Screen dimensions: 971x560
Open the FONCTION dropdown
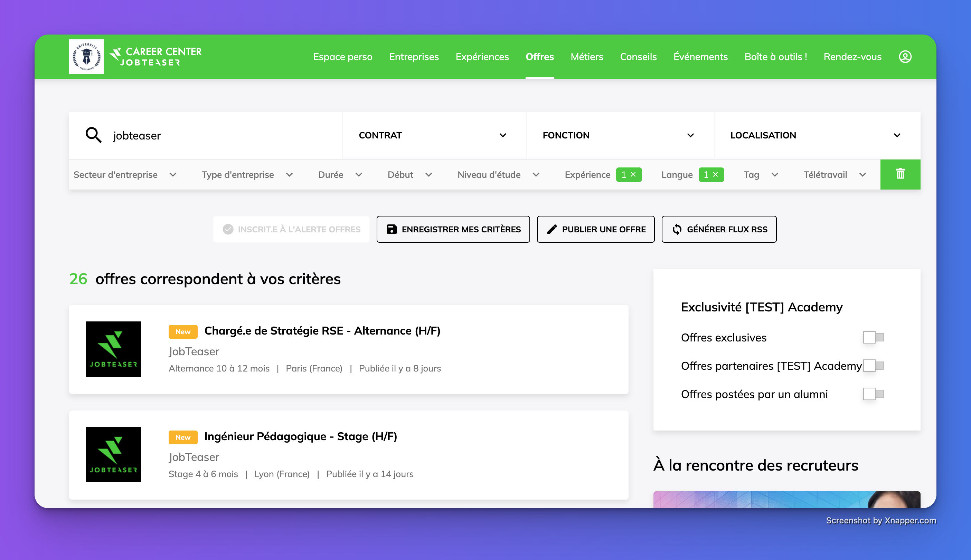click(x=620, y=135)
